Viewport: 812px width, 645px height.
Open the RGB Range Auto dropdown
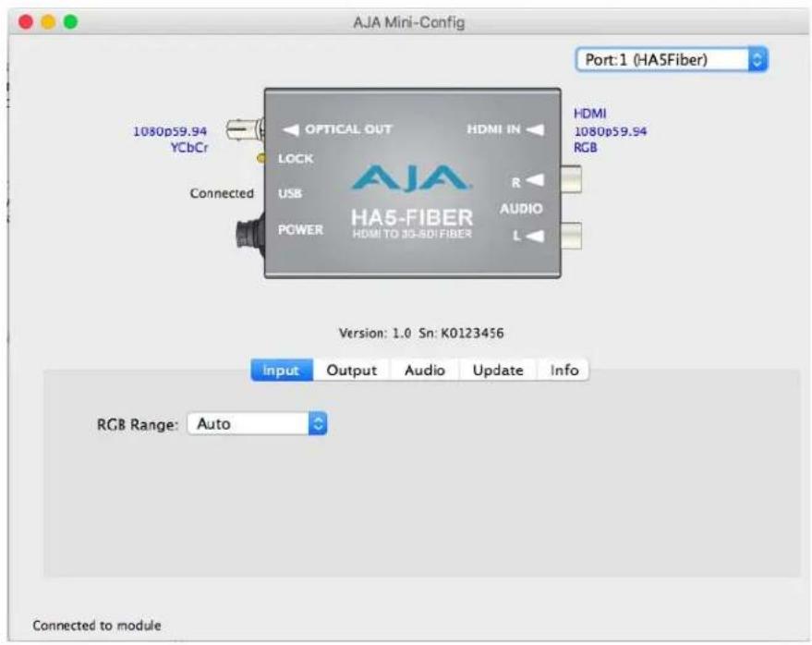[x=257, y=424]
